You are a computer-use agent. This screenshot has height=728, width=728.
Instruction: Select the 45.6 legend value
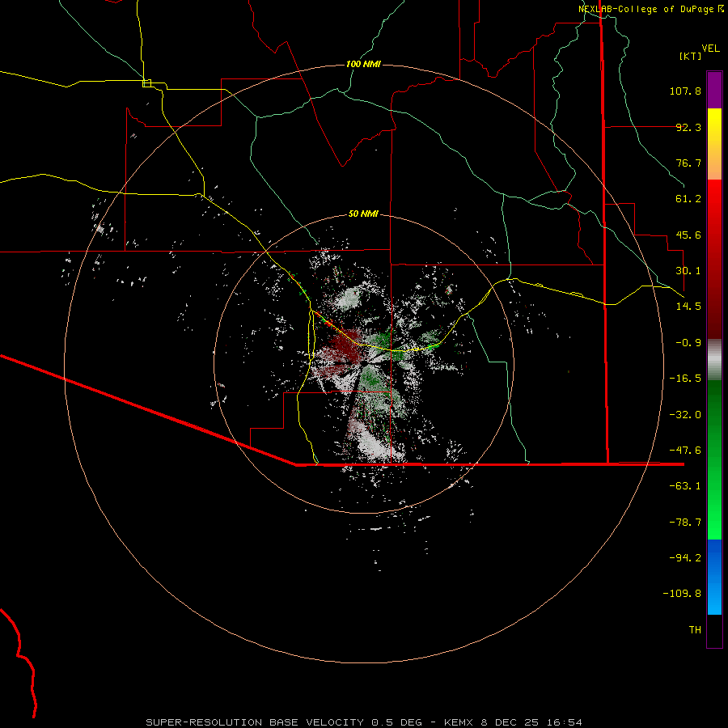pos(688,235)
